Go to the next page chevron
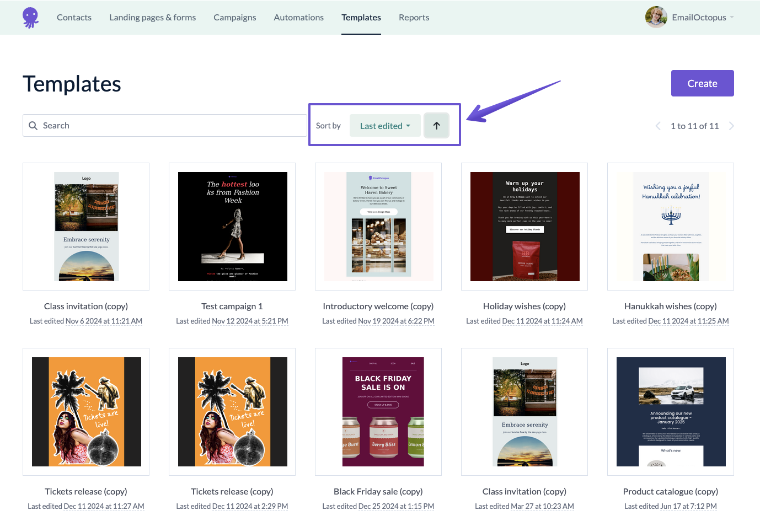Screen dimensions: 760x532 tap(731, 126)
